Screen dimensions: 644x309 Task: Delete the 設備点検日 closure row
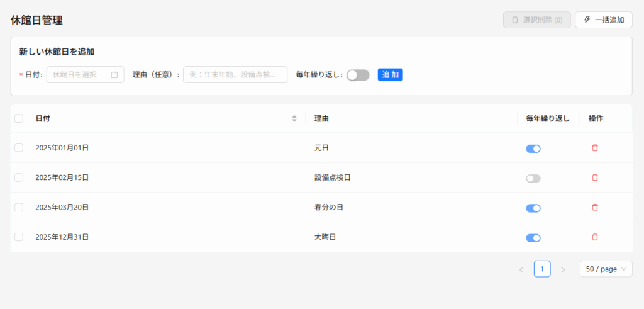(x=595, y=177)
